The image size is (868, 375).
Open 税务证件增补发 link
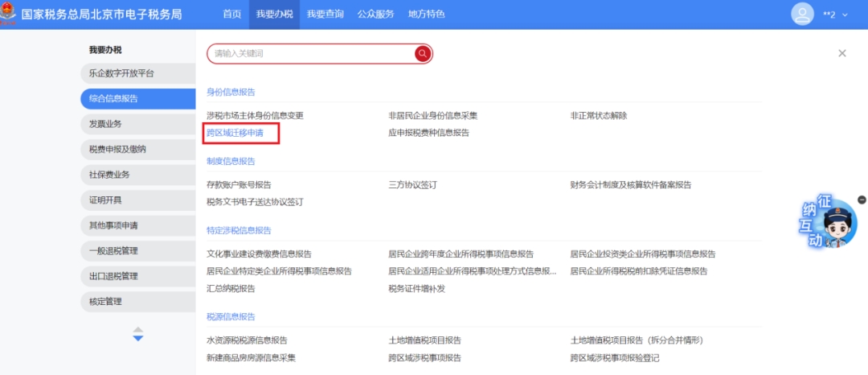[416, 288]
